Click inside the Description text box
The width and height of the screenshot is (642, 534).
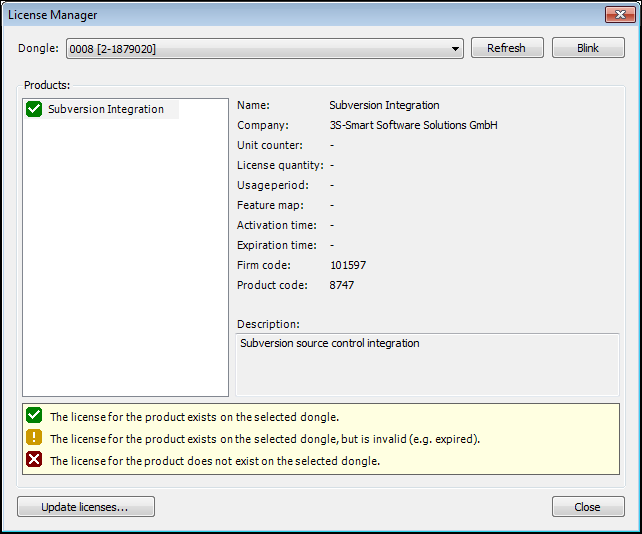[x=427, y=364]
